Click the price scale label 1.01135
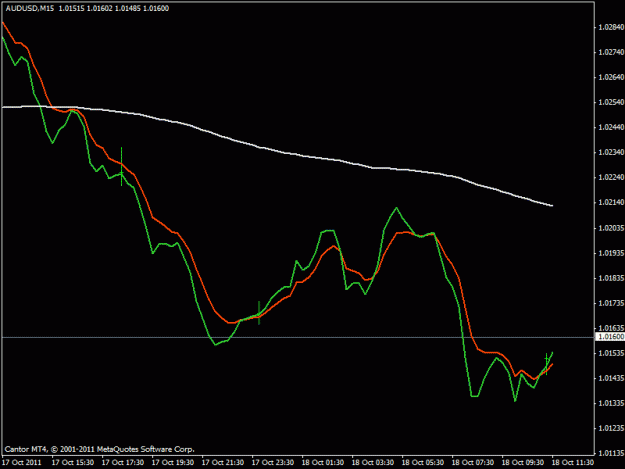Viewport: 625px width, 469px height. [x=611, y=453]
